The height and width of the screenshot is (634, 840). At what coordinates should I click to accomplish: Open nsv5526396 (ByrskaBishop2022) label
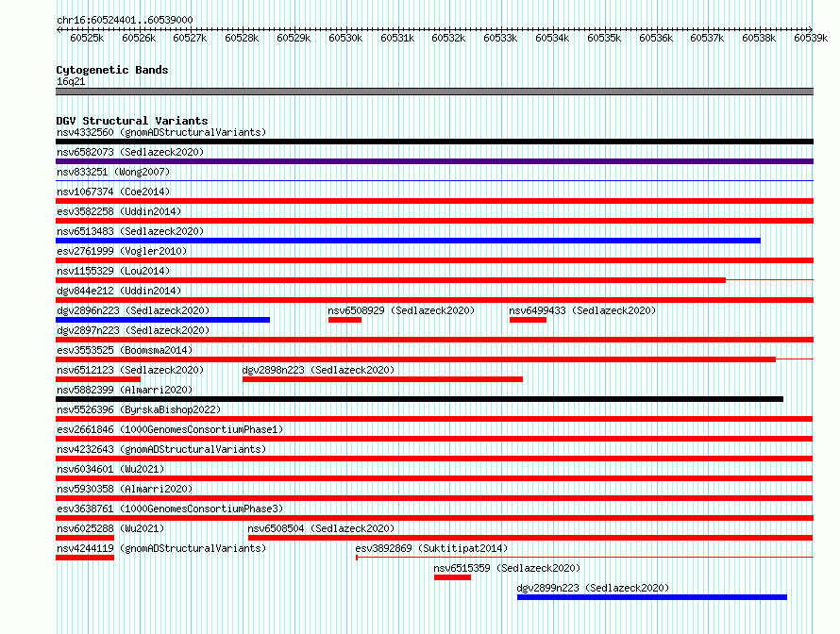139,409
